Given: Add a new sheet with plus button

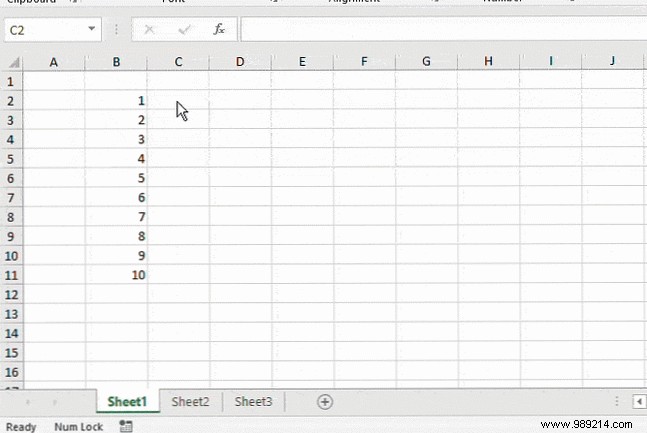Looking at the screenshot, I should click(325, 402).
